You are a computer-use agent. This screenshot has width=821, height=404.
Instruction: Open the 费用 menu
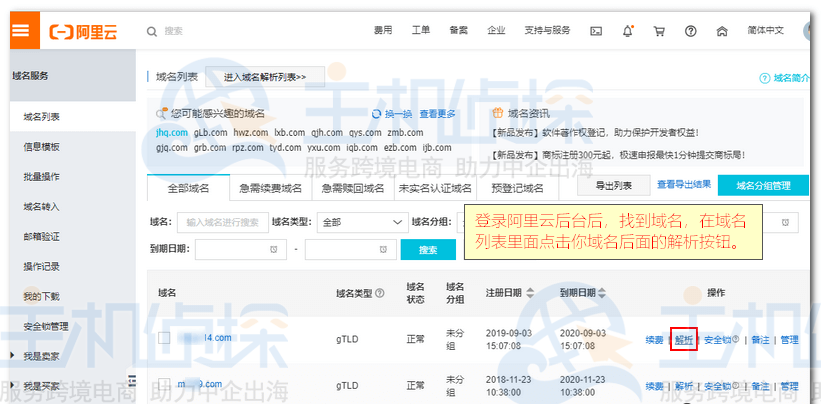383,30
